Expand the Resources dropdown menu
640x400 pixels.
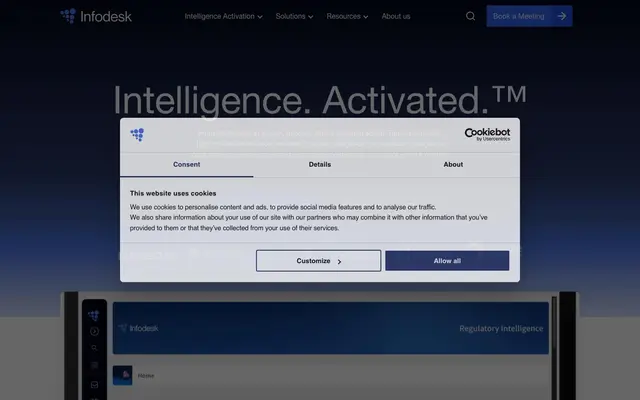tap(347, 16)
